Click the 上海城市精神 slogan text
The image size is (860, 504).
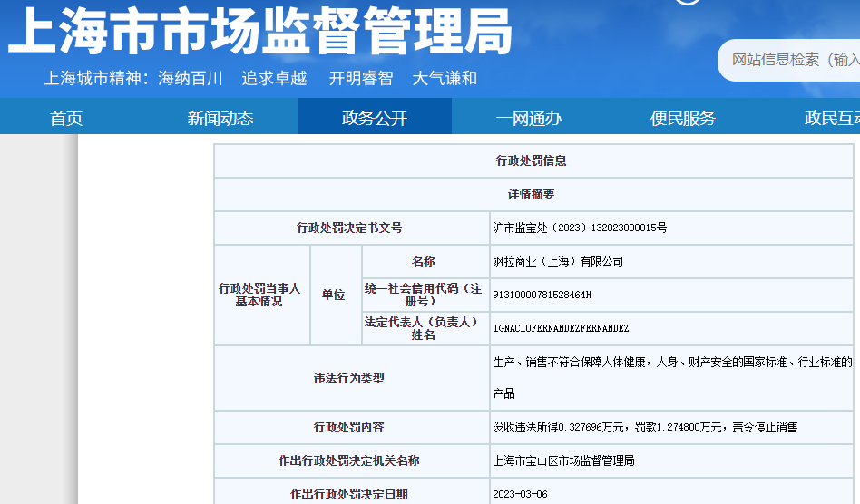tap(260, 78)
